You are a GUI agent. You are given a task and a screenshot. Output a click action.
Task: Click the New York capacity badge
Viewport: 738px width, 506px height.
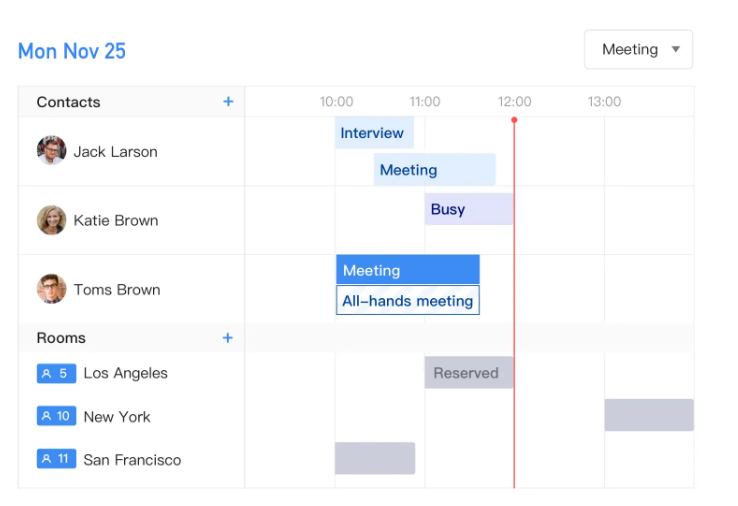click(x=57, y=416)
